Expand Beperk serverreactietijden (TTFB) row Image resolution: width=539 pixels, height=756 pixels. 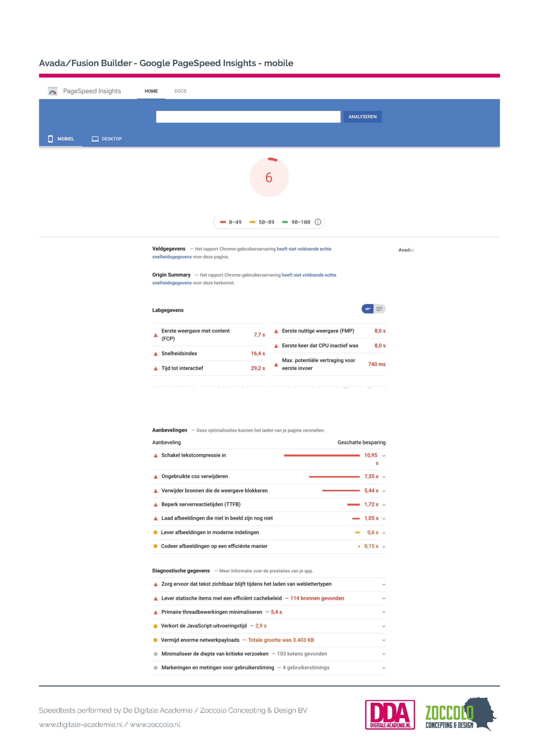384,505
